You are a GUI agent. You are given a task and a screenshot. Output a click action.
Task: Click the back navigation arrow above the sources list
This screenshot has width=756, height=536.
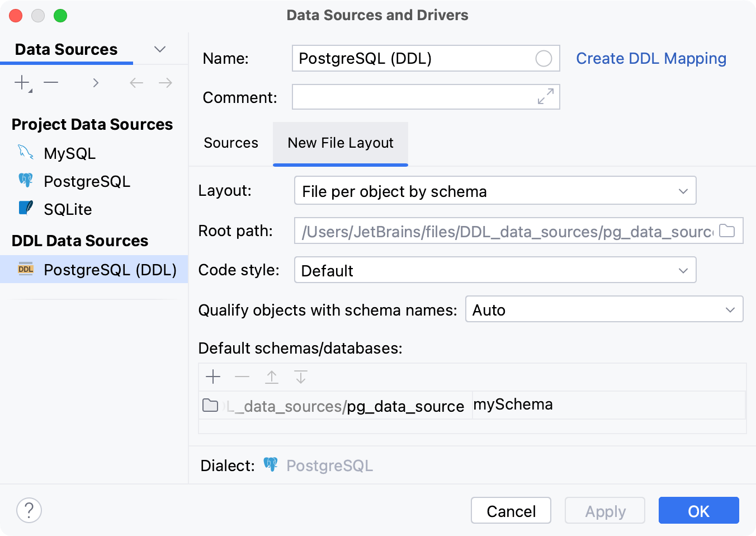point(135,82)
